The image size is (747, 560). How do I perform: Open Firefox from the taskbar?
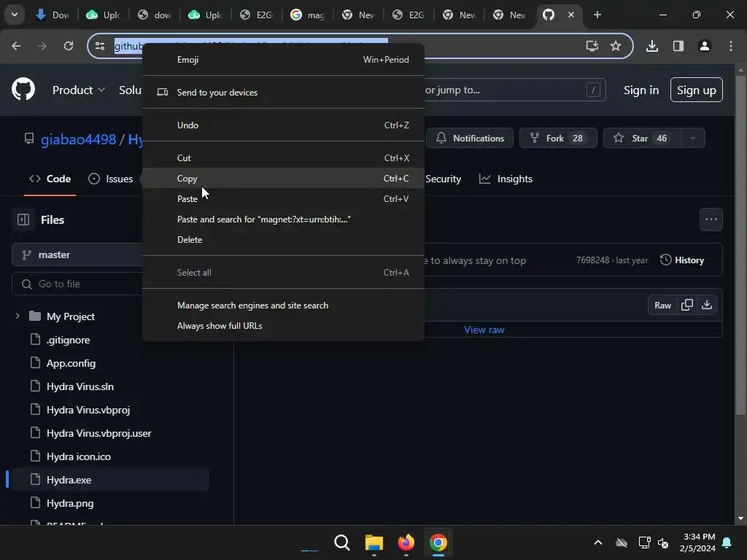point(406,542)
